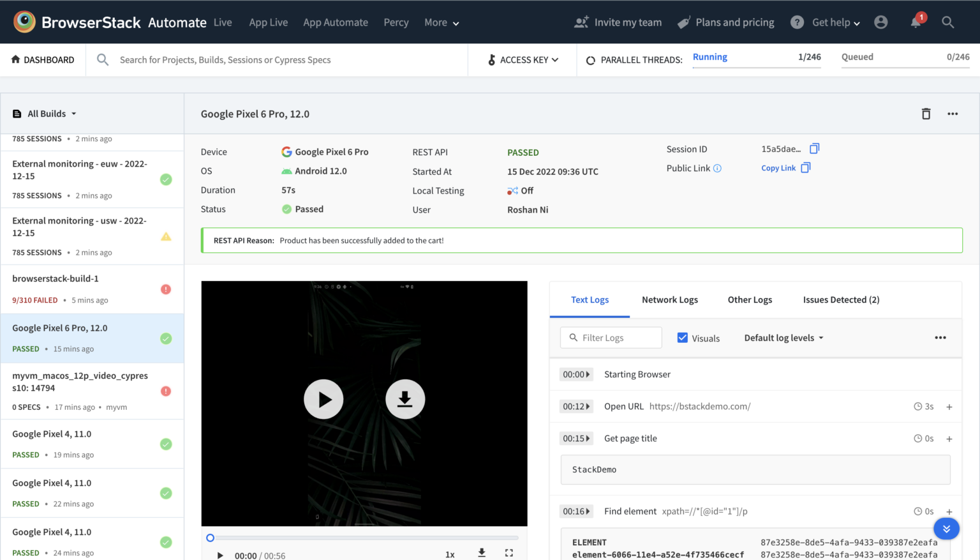Screen dimensions: 980x560
Task: Open Plans and pricing
Action: click(x=725, y=22)
